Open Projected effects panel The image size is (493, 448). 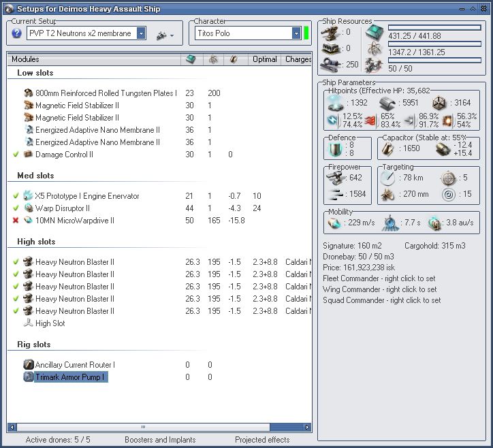pyautogui.click(x=262, y=440)
